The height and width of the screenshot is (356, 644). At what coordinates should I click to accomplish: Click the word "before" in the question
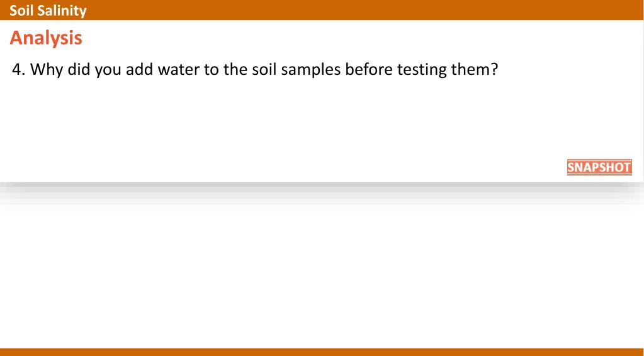[368, 69]
